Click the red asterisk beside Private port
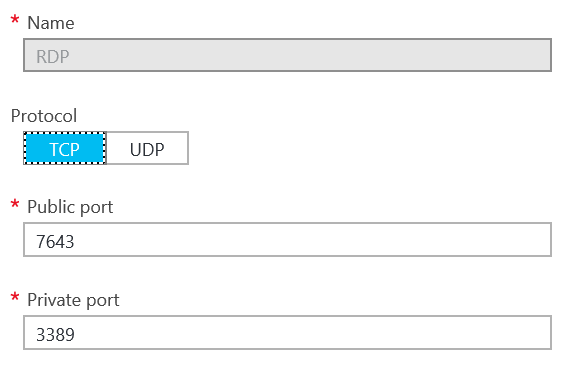574x377 pixels. [15, 297]
